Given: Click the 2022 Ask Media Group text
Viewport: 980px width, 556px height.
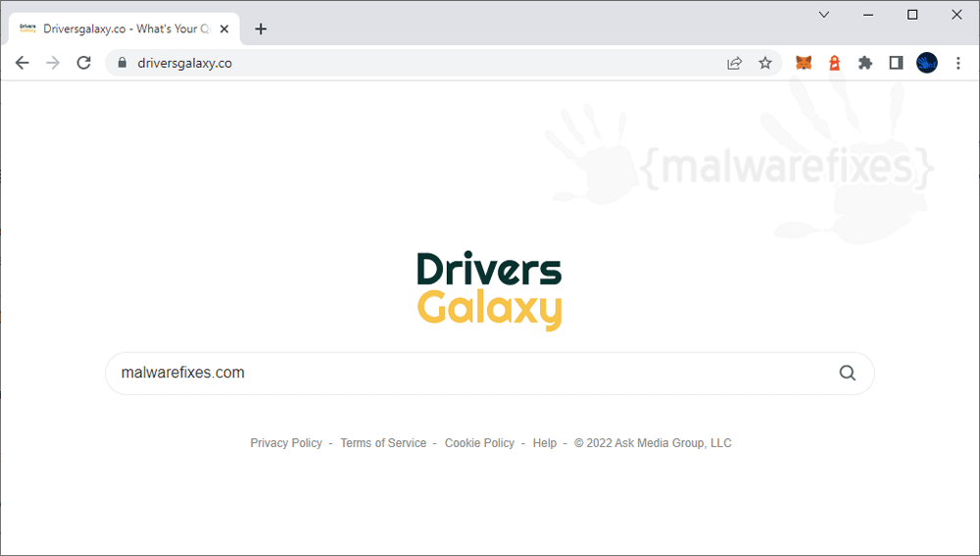Looking at the screenshot, I should [653, 443].
